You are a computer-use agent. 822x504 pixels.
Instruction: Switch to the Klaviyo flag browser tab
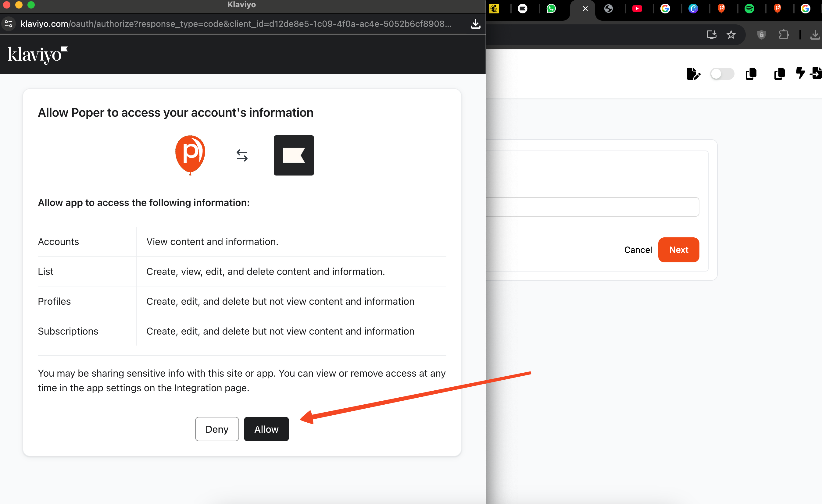click(522, 9)
